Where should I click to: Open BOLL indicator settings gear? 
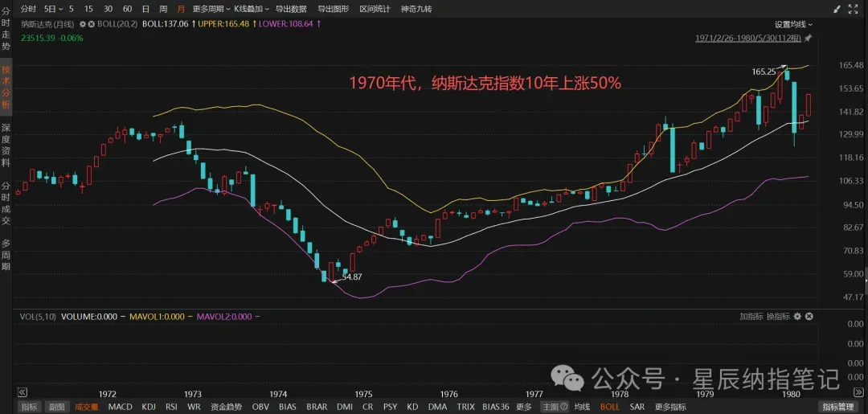tap(83, 24)
